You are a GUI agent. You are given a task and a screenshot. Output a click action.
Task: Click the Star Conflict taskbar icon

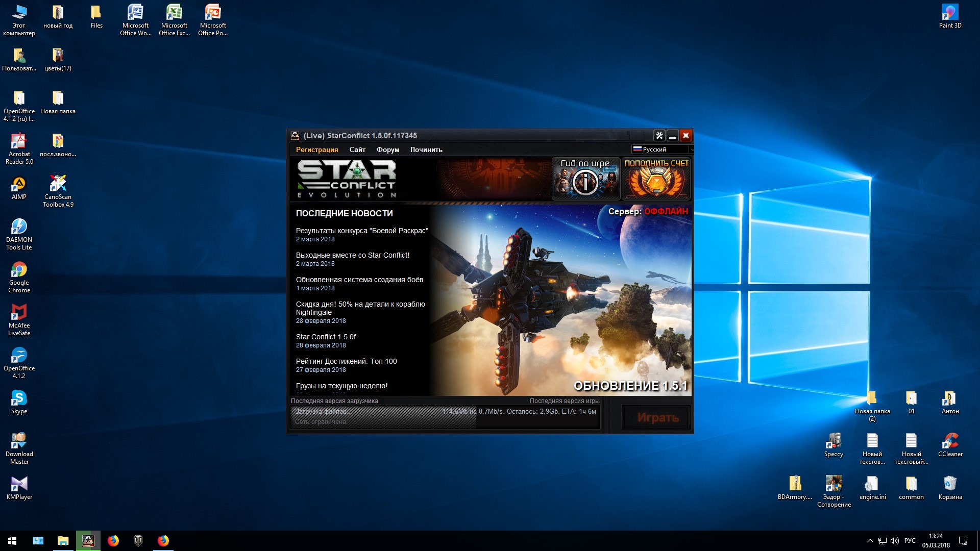point(88,541)
